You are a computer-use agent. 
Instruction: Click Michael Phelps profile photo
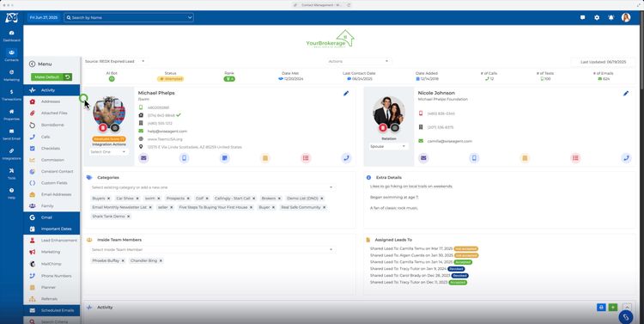click(x=109, y=112)
